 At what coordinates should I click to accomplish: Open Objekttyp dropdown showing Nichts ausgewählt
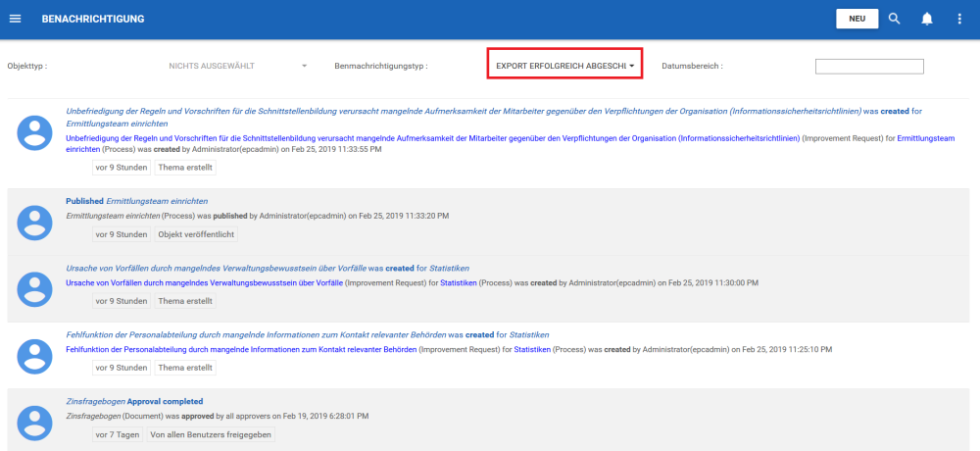[x=237, y=66]
